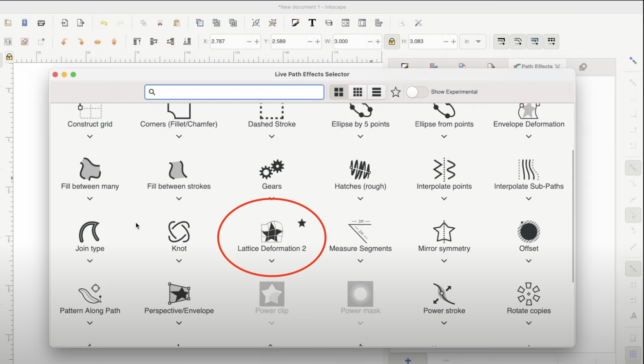Toggle the Show Experimental switch
This screenshot has width=644, height=364.
(x=417, y=92)
